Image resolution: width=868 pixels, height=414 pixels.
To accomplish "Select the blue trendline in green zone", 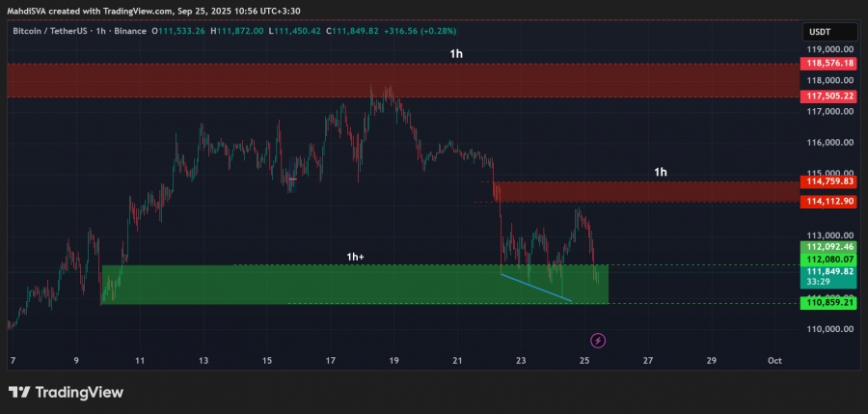I will [x=536, y=288].
